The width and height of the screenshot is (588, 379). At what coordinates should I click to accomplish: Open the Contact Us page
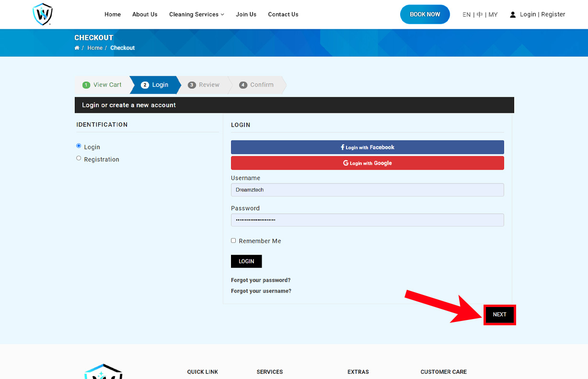[x=283, y=14]
